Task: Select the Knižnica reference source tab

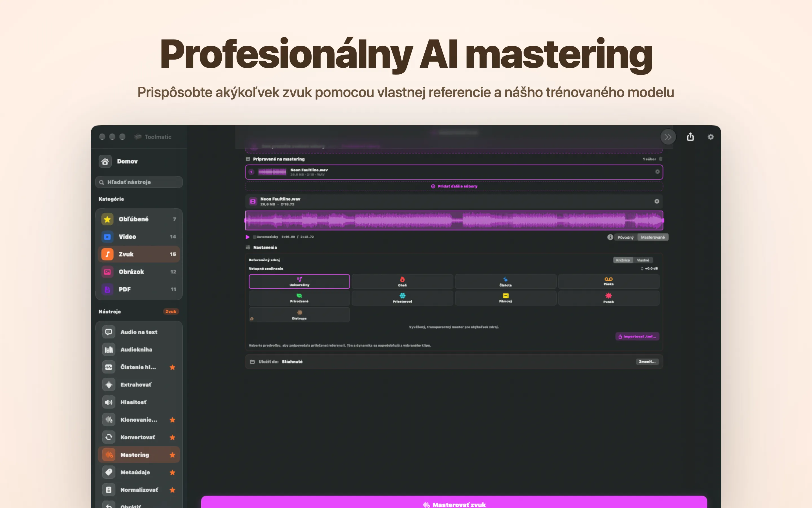Action: coord(623,260)
